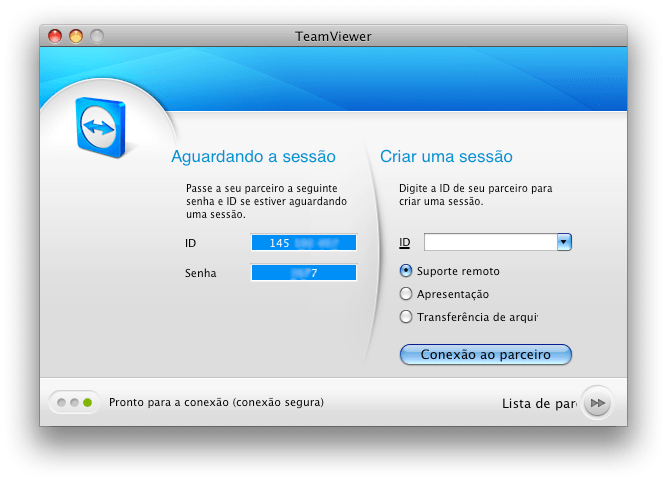This screenshot has height=481, width=667.
Task: Select the Suporte remoto radio button
Action: click(x=406, y=270)
